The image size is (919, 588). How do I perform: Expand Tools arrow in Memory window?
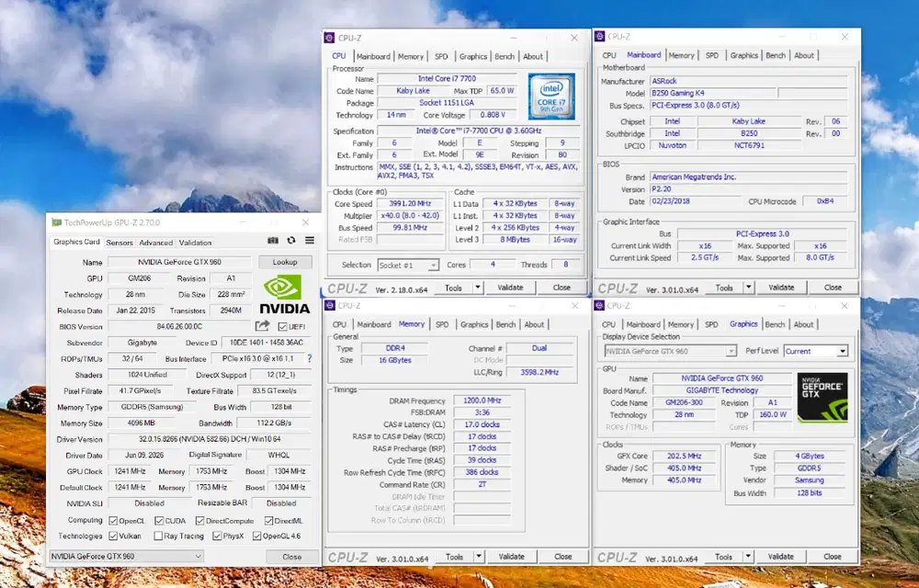[x=478, y=557]
